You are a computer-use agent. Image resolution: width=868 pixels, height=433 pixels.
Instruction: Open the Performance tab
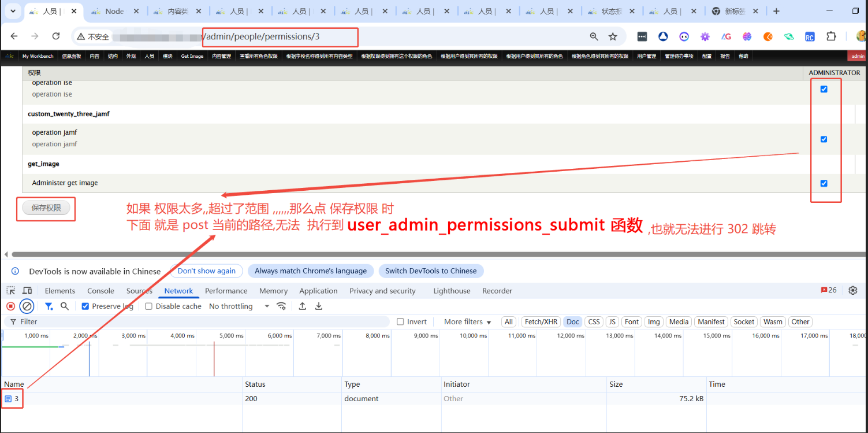pyautogui.click(x=226, y=291)
